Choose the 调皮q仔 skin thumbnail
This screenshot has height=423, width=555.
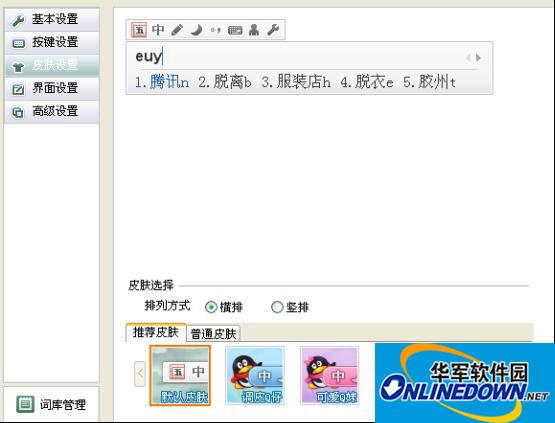pos(255,375)
